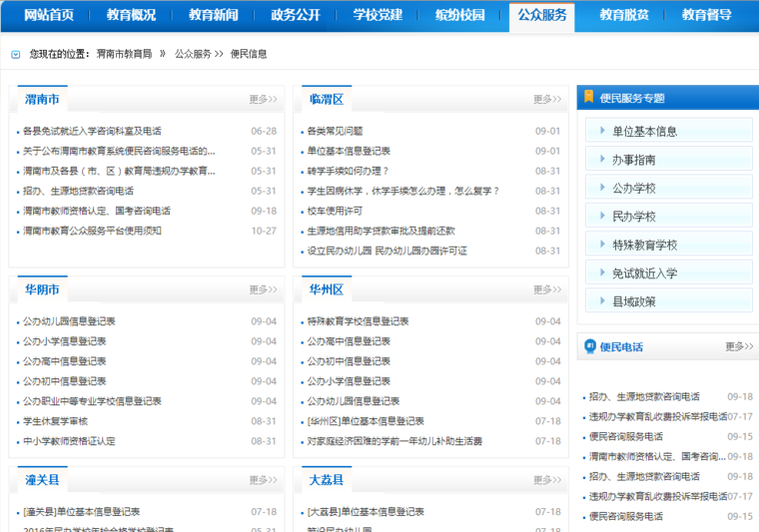759x532 pixels.
Task: Click 渭南市教育局 in the breadcrumb
Action: 124,54
